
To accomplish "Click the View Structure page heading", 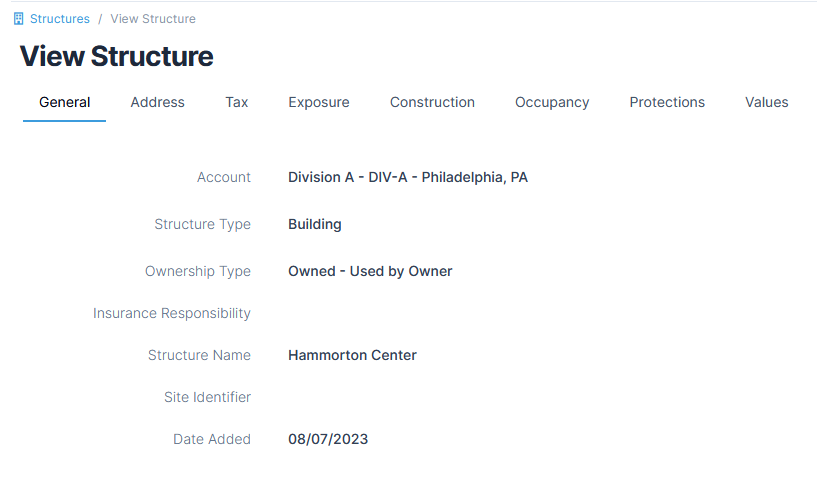I will [x=117, y=56].
